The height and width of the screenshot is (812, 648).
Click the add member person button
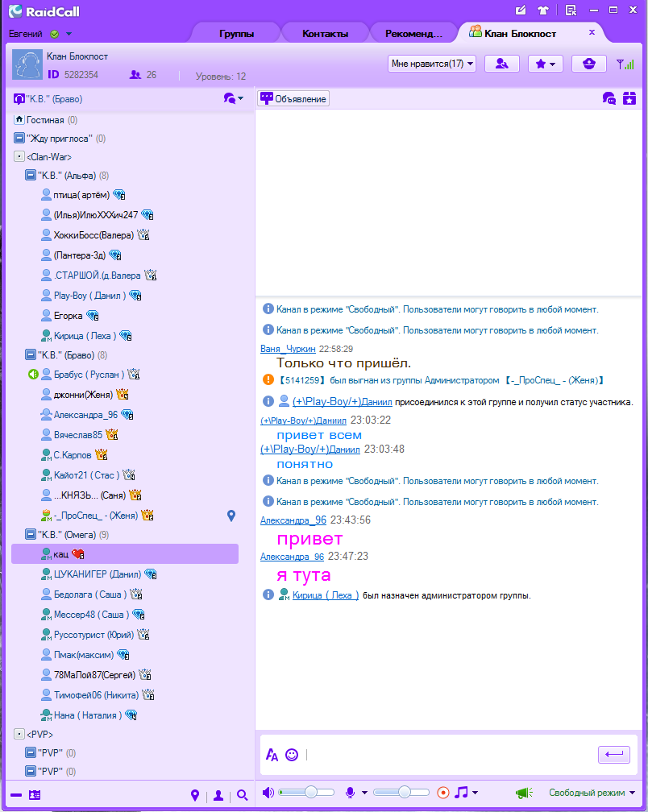point(502,64)
